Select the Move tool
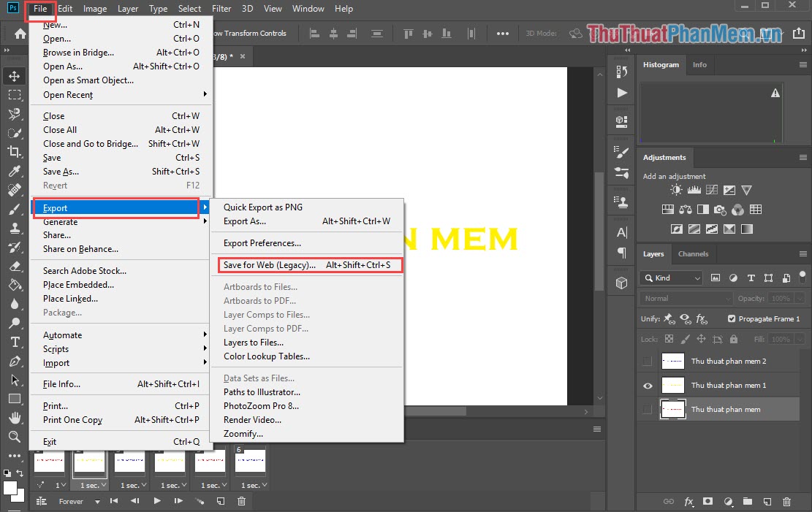 pos(15,75)
